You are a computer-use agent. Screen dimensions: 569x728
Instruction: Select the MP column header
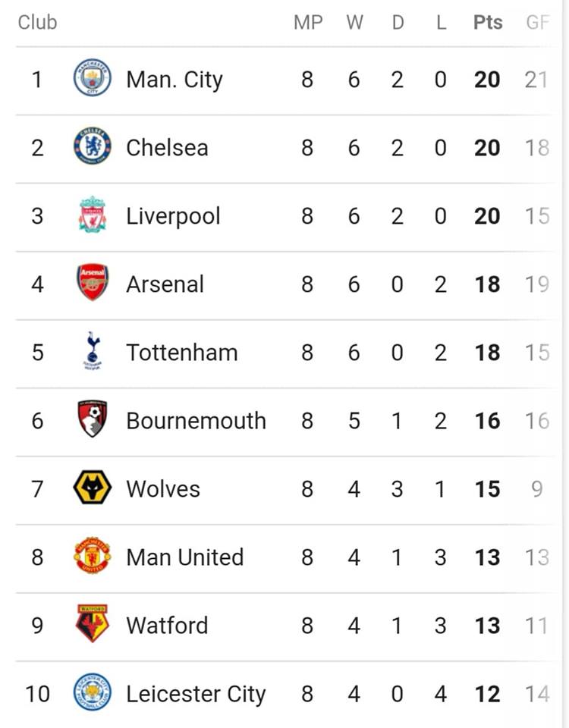308,22
